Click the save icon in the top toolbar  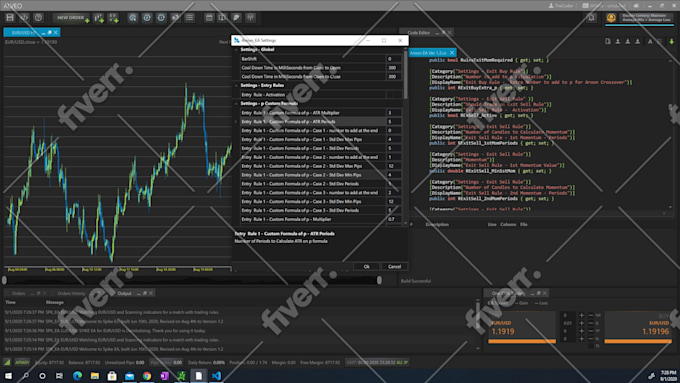(x=10, y=18)
